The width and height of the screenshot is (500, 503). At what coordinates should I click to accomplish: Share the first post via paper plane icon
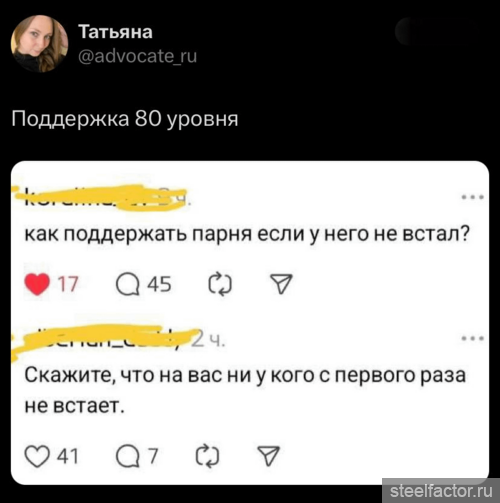281,284
